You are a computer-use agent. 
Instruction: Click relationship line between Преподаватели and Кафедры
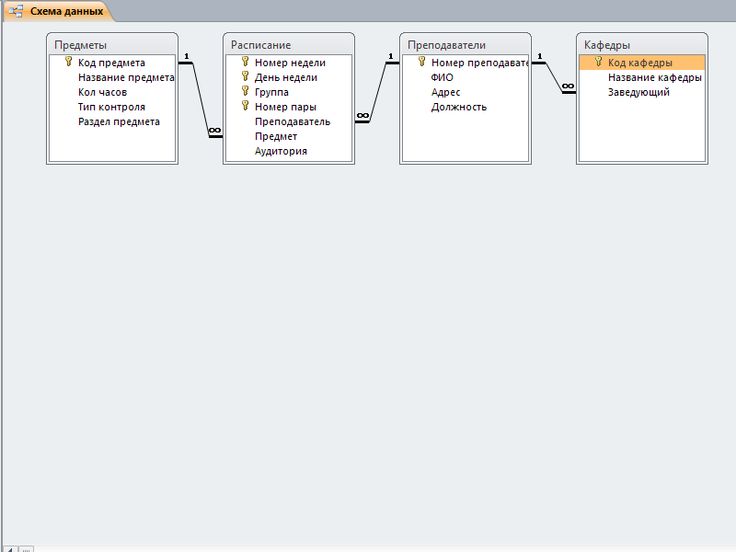tap(554, 77)
